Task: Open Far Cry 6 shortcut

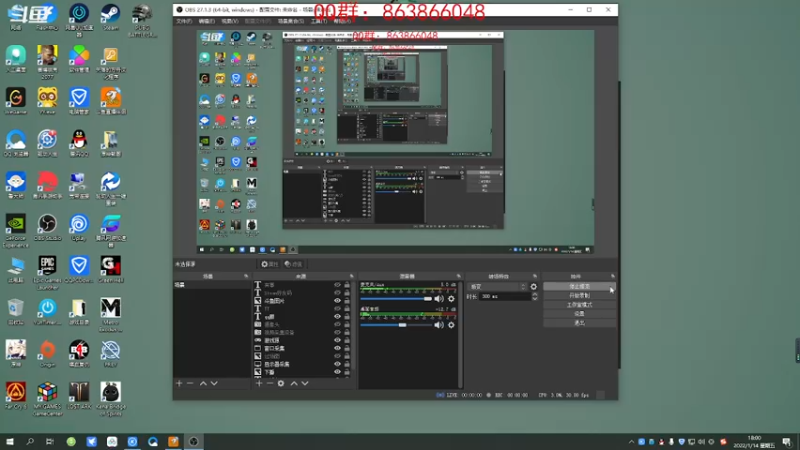Action: click(16, 396)
